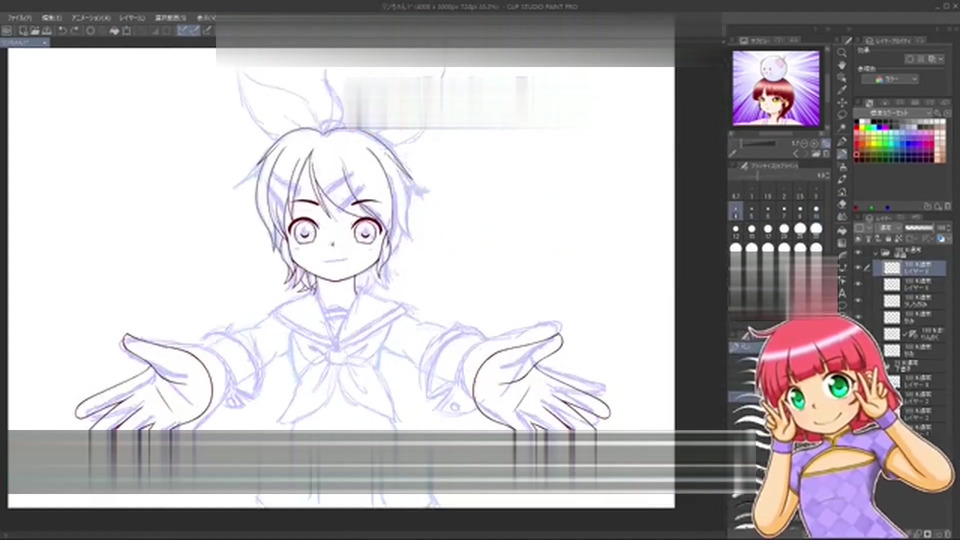Open the Layer (レイヤー) menu
This screenshot has width=960, height=540.
click(132, 18)
